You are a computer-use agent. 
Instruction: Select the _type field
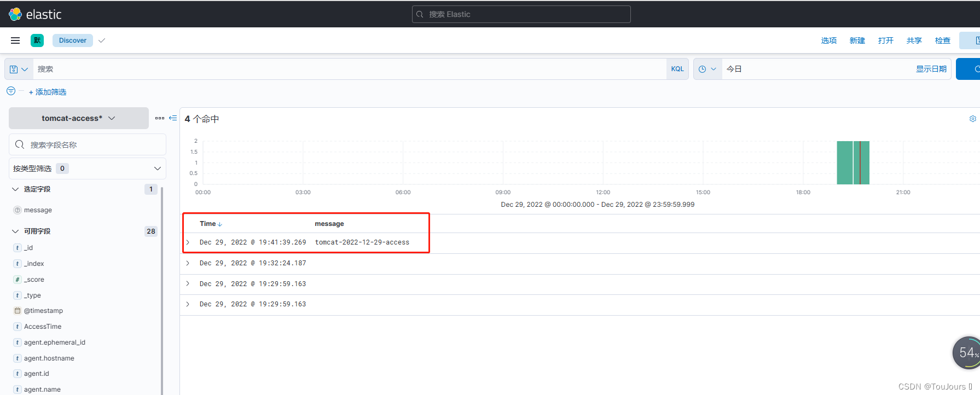point(32,295)
